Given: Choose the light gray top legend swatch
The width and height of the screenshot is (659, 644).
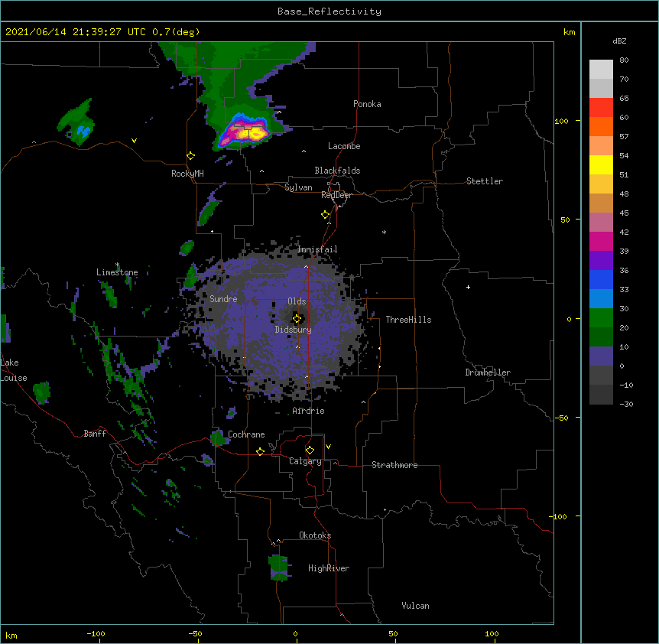Looking at the screenshot, I should (601, 69).
